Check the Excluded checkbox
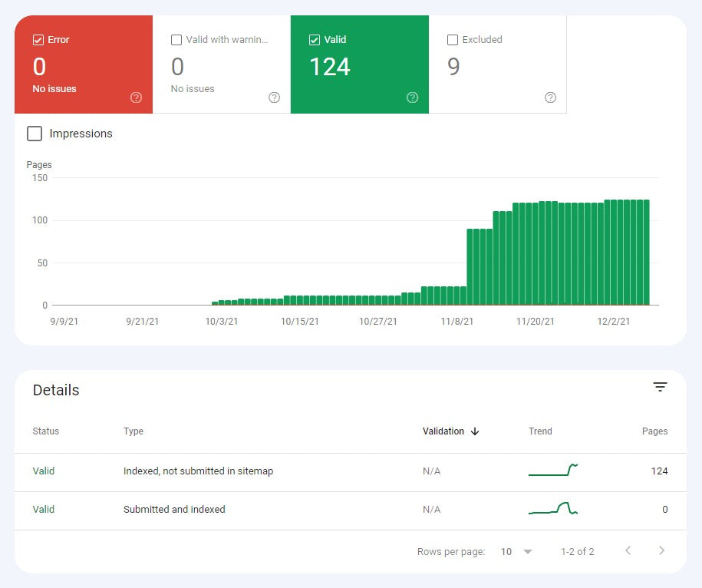This screenshot has height=588, width=702. coord(452,39)
